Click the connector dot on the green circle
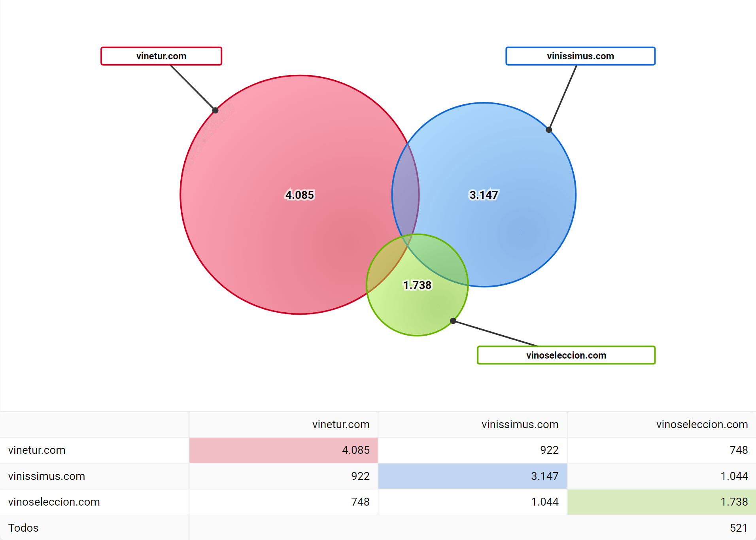Viewport: 756px width, 540px height. pos(453,321)
